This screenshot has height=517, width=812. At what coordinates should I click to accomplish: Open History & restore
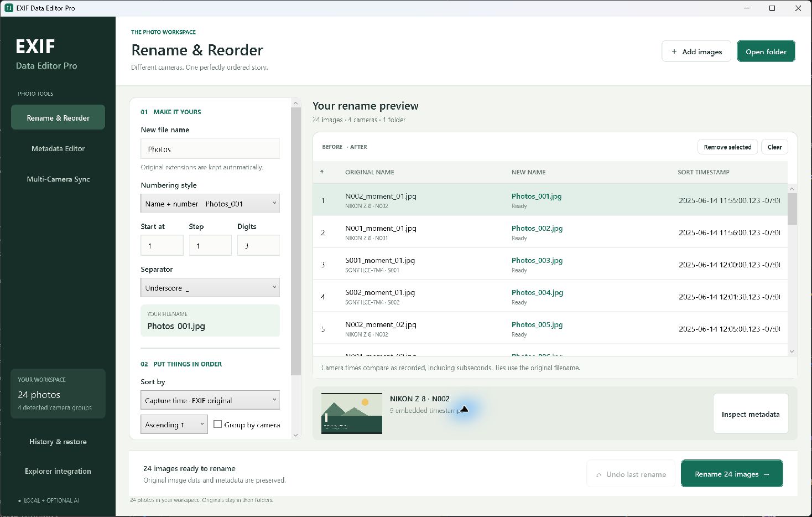tap(58, 441)
